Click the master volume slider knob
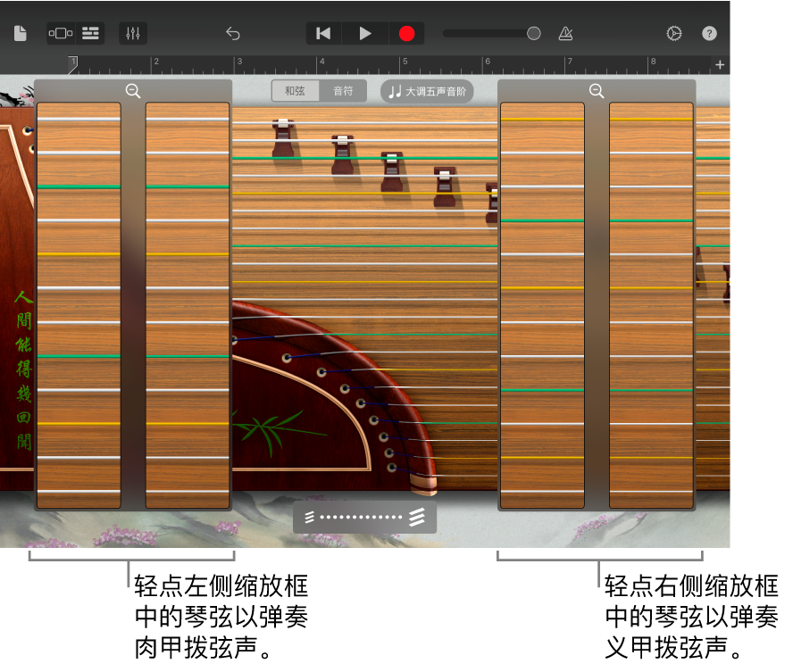This screenshot has width=793, height=672. pos(533,33)
